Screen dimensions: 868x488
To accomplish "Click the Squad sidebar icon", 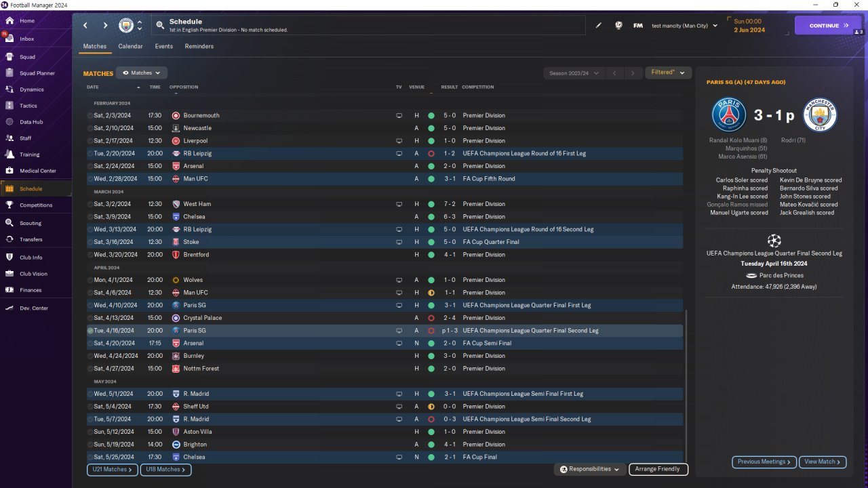I will pyautogui.click(x=9, y=57).
